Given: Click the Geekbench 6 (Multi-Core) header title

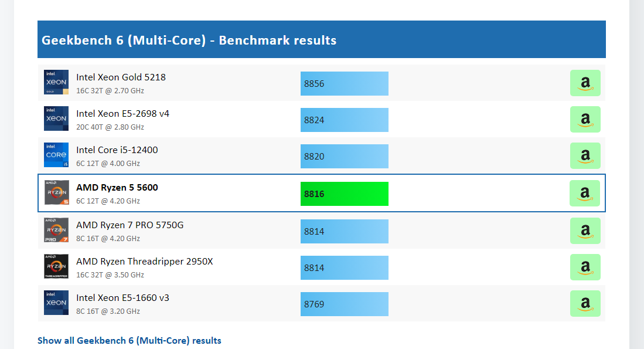Looking at the screenshot, I should (189, 40).
